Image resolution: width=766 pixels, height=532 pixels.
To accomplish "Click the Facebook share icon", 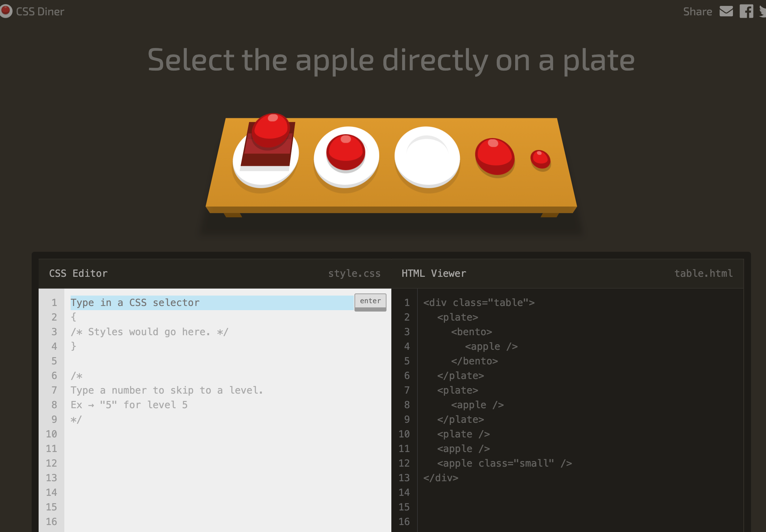I will (746, 11).
